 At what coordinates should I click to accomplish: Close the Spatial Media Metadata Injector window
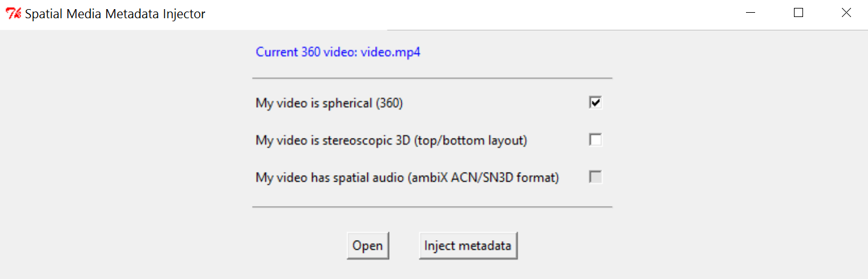pyautogui.click(x=846, y=13)
